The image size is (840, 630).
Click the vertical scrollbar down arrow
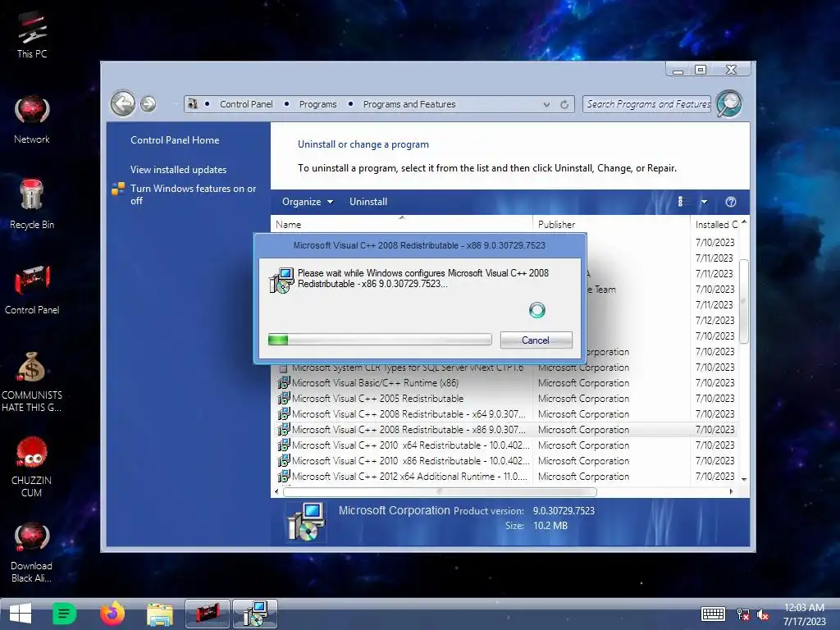pyautogui.click(x=743, y=478)
